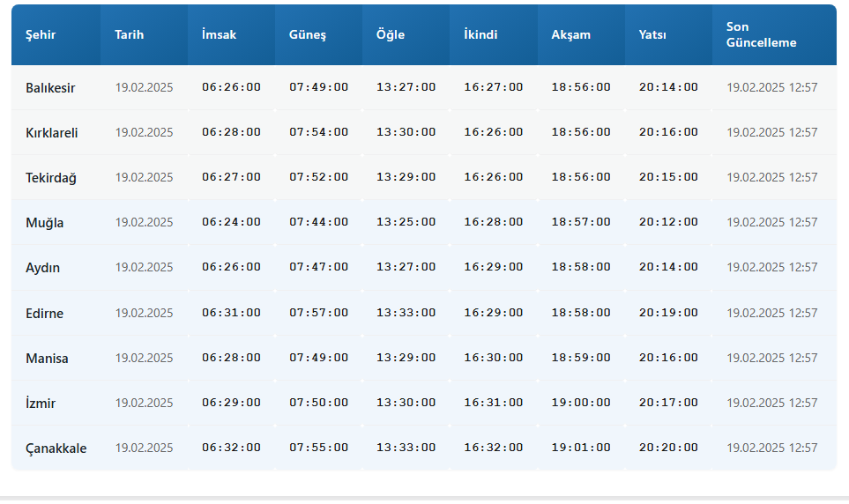Click İzmir's Akşam time 19:00:00
This screenshot has width=849, height=504.
[581, 403]
